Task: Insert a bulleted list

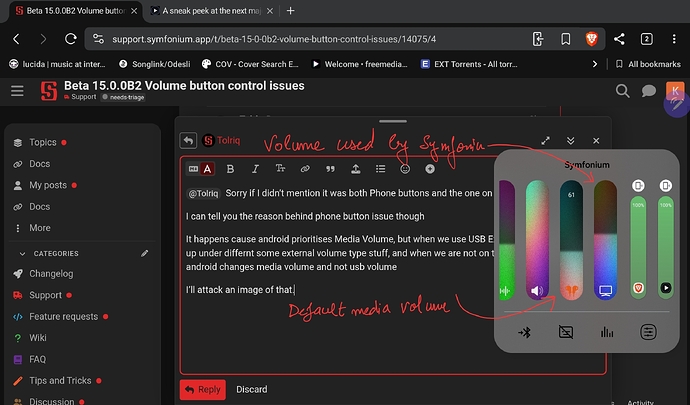Action: (381, 169)
